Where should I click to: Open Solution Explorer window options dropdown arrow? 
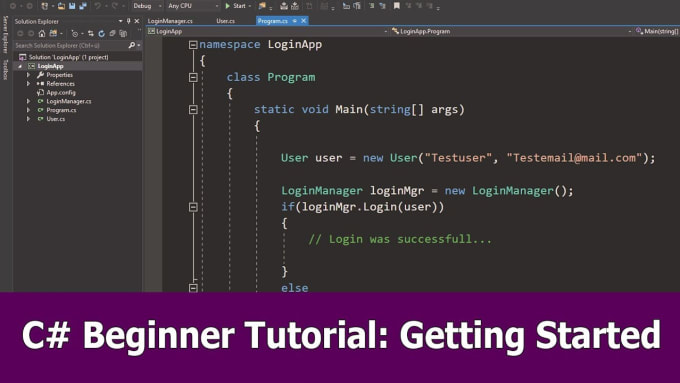click(x=120, y=21)
